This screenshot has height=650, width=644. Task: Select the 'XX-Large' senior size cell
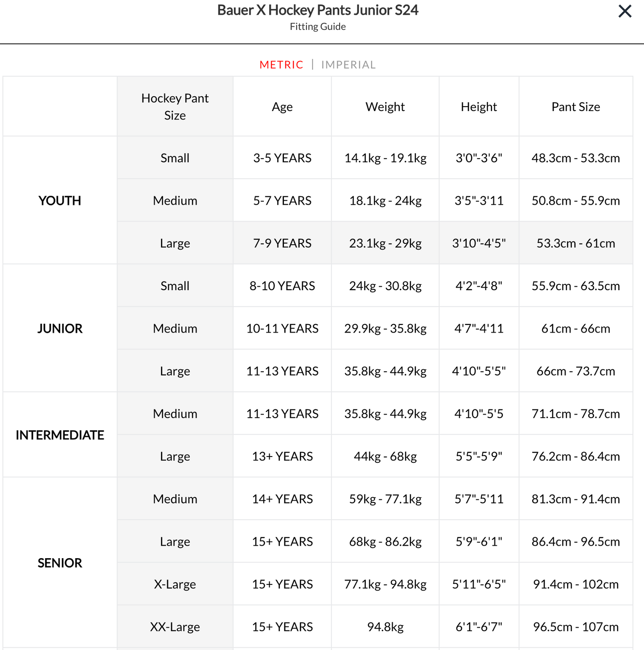(x=175, y=627)
